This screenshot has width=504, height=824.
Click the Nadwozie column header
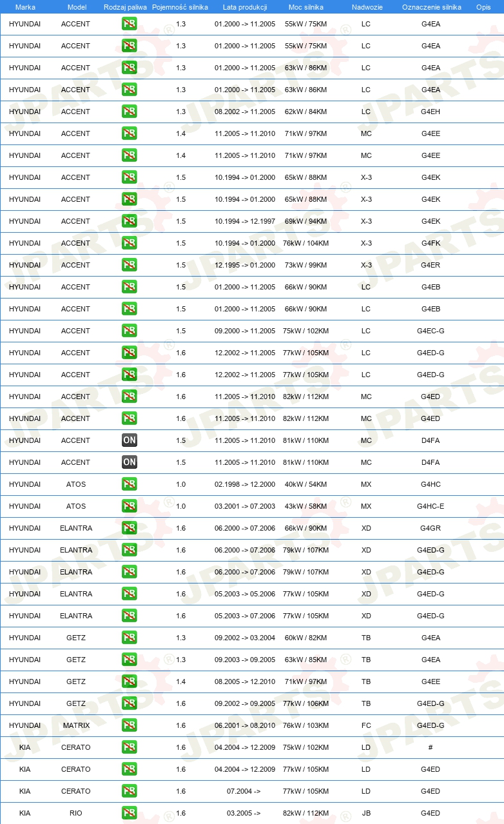click(x=367, y=7)
